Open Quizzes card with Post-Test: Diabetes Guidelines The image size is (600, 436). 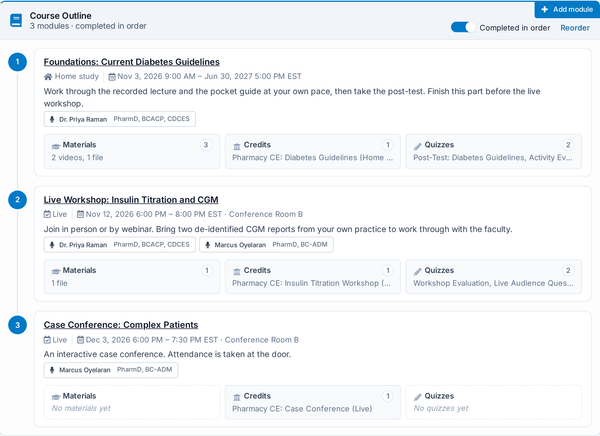[494, 151]
